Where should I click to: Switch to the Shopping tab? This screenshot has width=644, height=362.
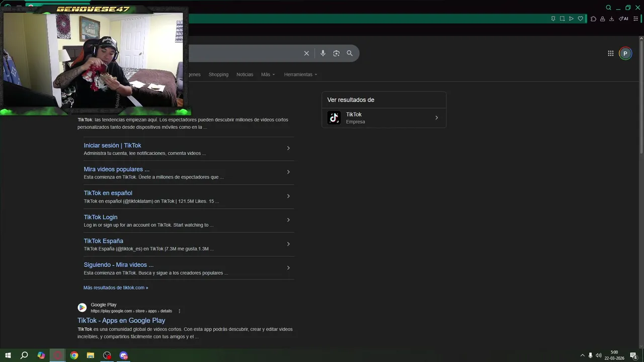218,74
